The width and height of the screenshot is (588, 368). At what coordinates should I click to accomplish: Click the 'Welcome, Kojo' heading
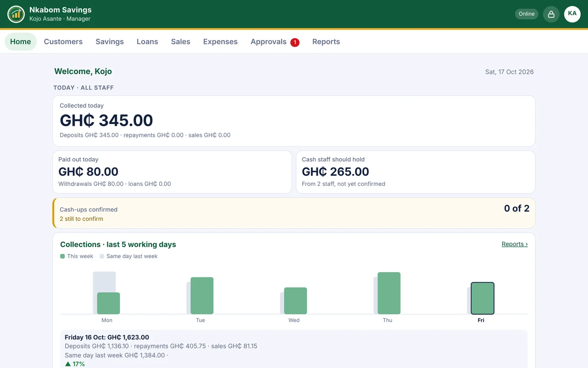pyautogui.click(x=83, y=71)
